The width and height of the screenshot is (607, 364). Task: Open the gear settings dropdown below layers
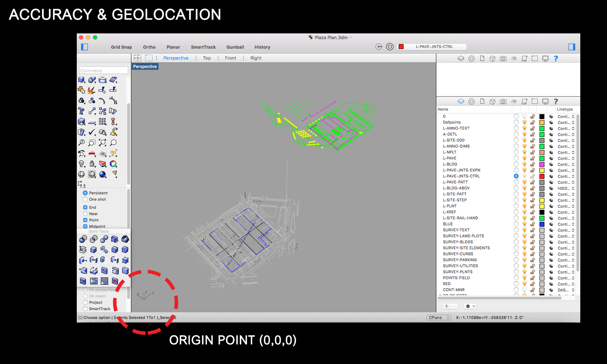(x=470, y=306)
